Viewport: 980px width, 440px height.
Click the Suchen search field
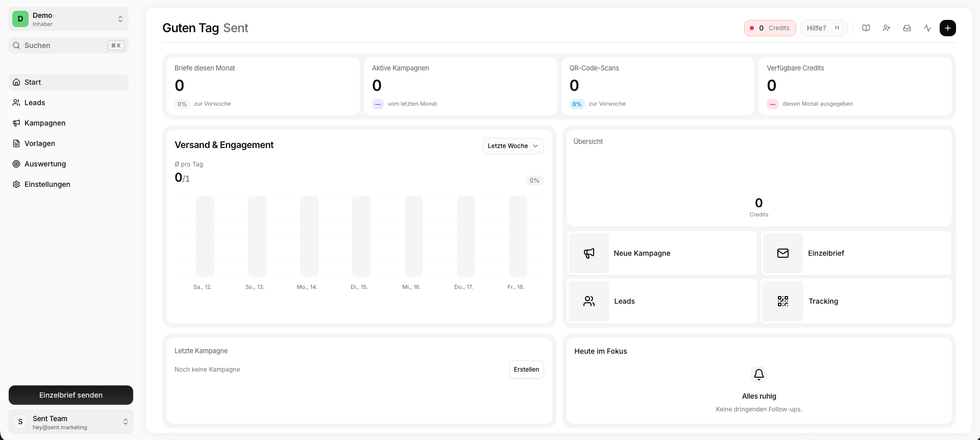tap(68, 45)
